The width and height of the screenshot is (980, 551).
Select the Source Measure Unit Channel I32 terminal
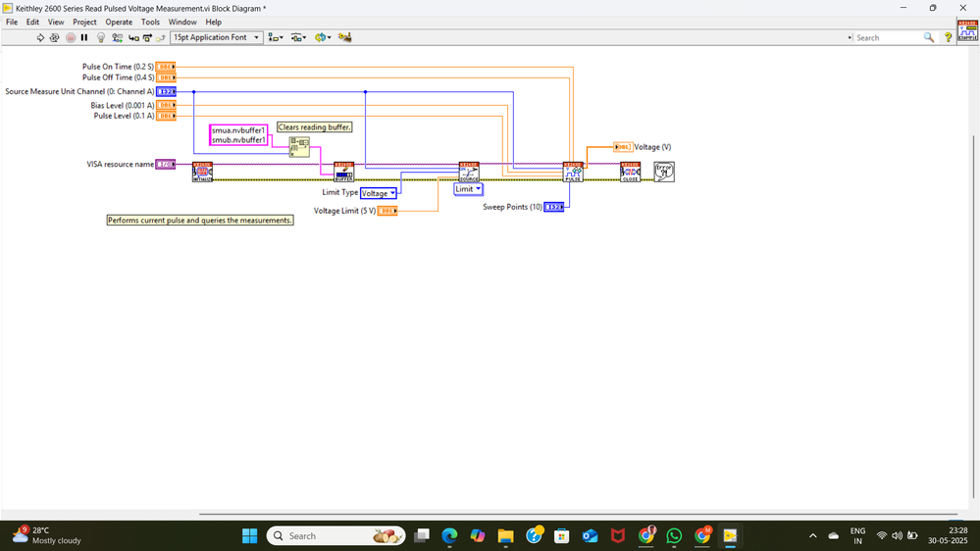click(x=166, y=91)
